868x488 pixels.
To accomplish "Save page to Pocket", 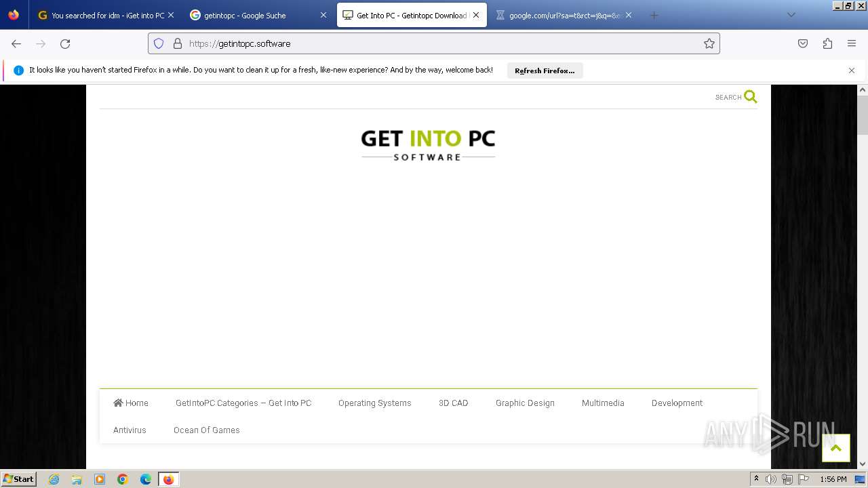I will click(803, 43).
